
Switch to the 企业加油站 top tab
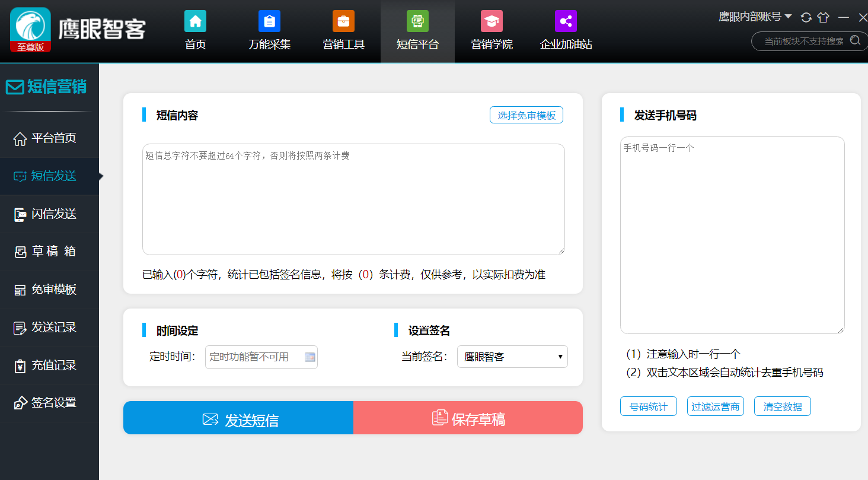(x=566, y=31)
